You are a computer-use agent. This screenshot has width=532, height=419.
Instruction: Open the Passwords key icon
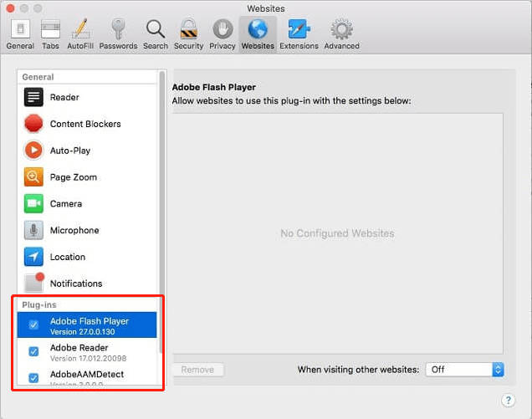pos(118,28)
